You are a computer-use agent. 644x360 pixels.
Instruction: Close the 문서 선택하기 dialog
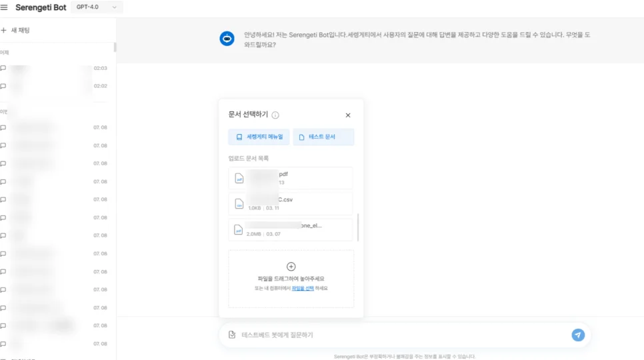coord(348,115)
